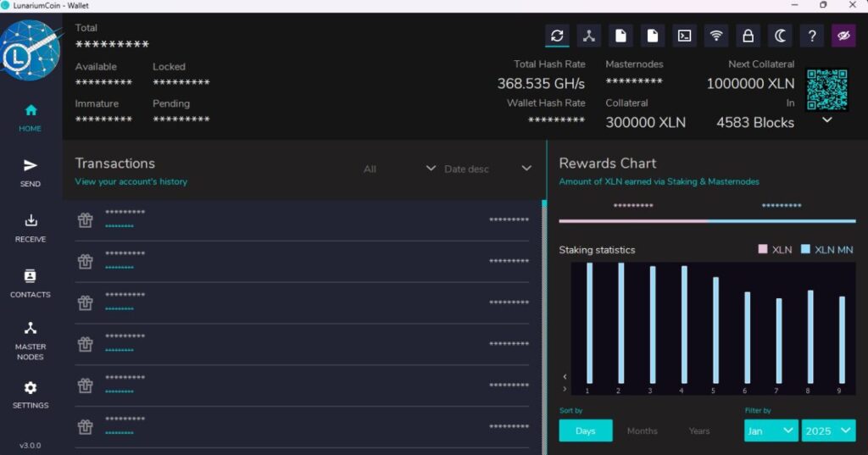Click the third transaction's gift icon
868x455 pixels.
[86, 302]
